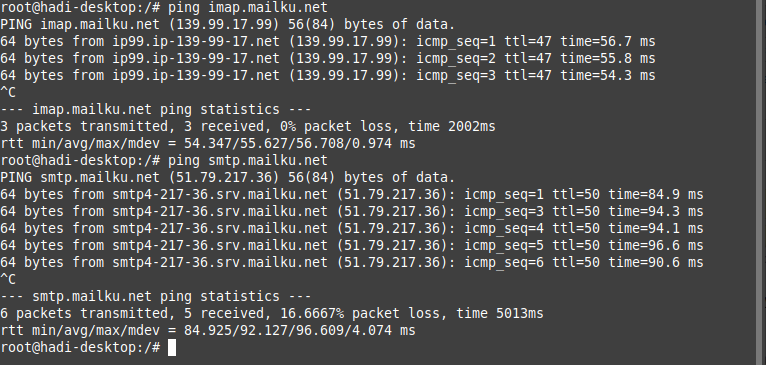Click the 'time=96.6 ms' value
The image size is (766, 365).
[x=656, y=246]
